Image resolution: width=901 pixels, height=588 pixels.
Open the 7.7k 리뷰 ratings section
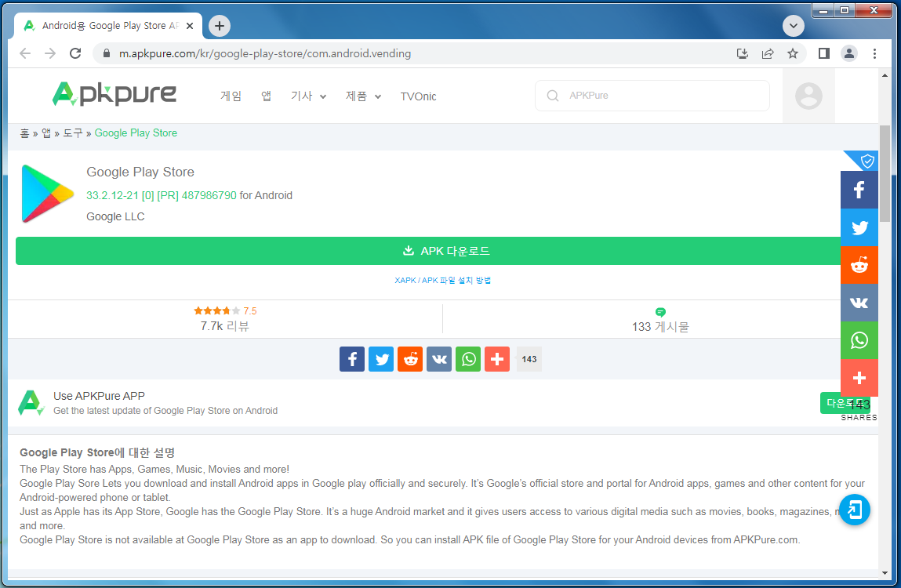[225, 319]
